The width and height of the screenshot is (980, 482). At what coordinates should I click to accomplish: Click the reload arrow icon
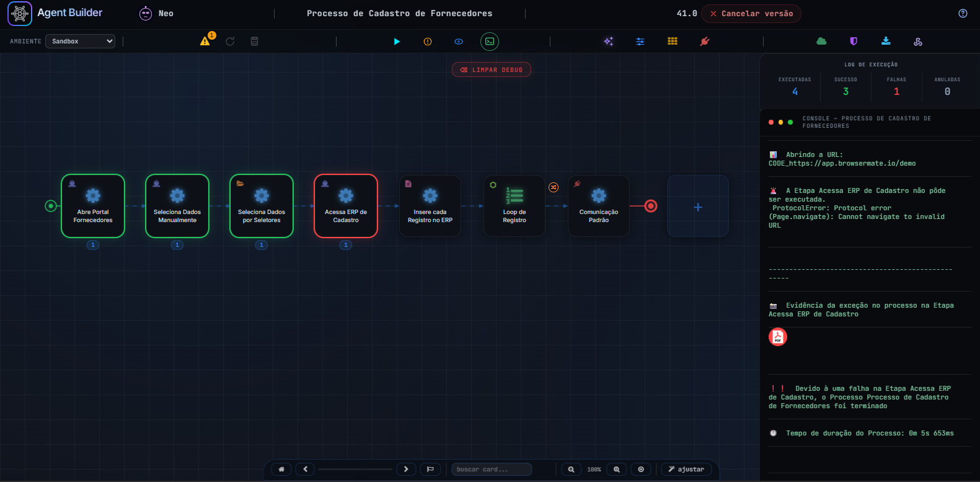230,41
